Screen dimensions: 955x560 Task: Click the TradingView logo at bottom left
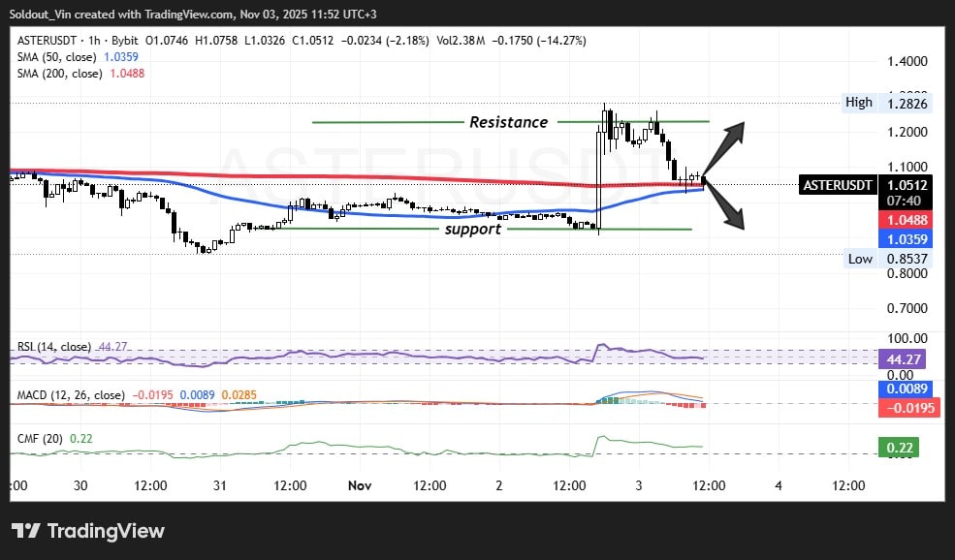point(88,531)
